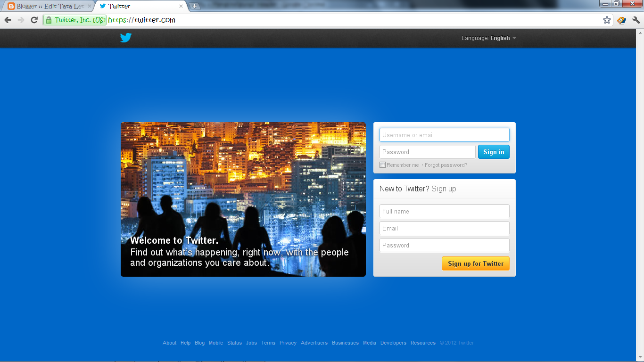644x362 pixels.
Task: Open the Resources footer link
Action: pos(423,343)
